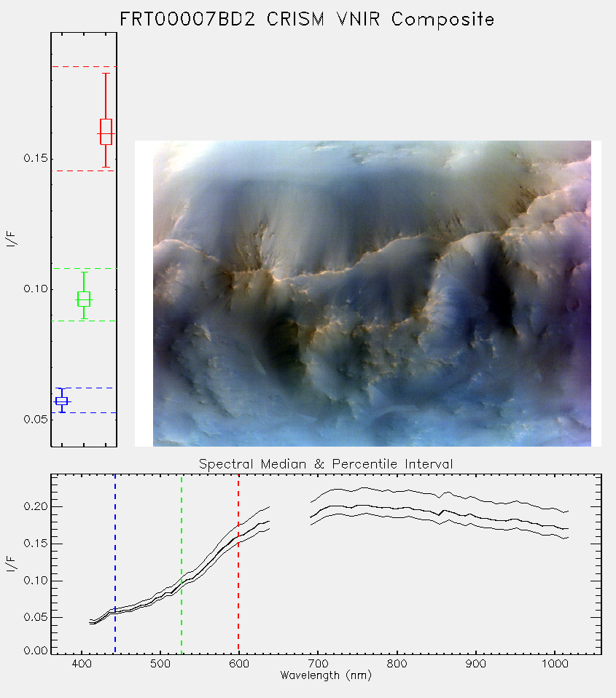Click the Spectral Median & Percentile Interval heading
This screenshot has width=616, height=698.
pos(326,464)
